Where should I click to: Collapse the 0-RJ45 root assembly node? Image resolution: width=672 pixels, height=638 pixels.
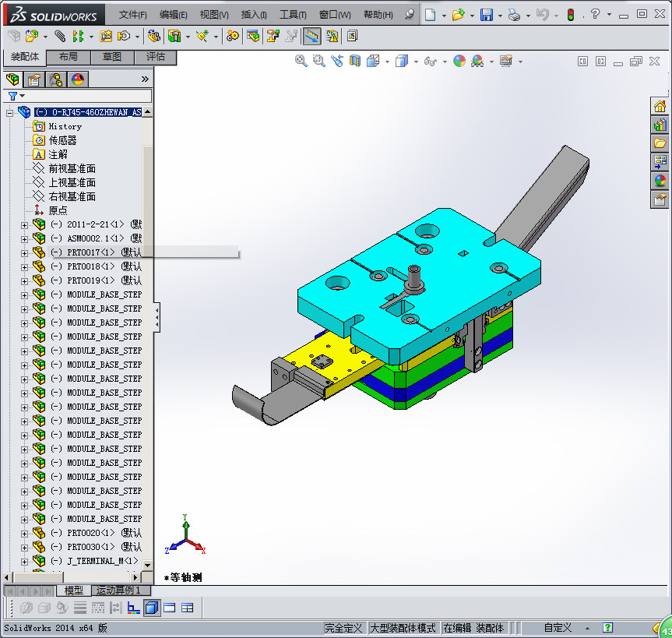pyautogui.click(x=10, y=113)
